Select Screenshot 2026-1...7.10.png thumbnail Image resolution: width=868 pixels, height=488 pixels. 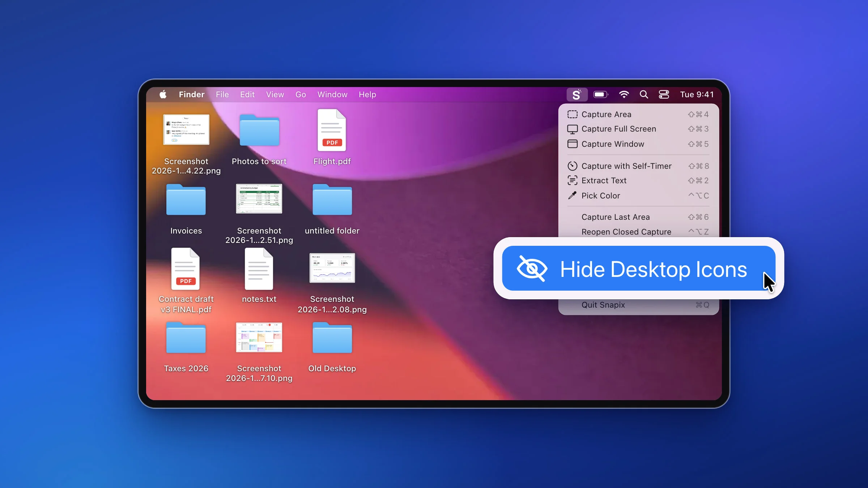(259, 337)
